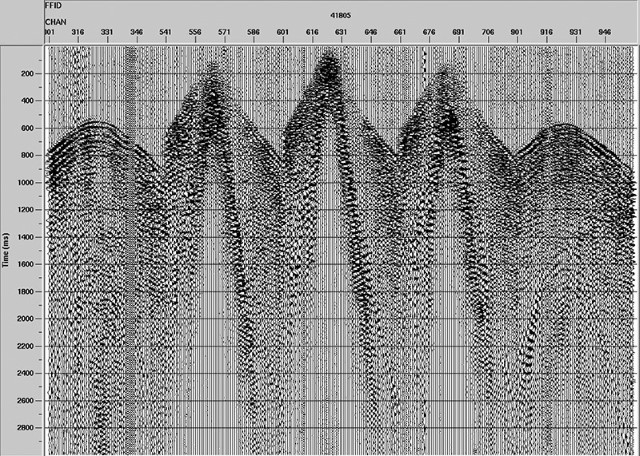
Task: Select the 600 ms time tick
Action: coord(30,129)
